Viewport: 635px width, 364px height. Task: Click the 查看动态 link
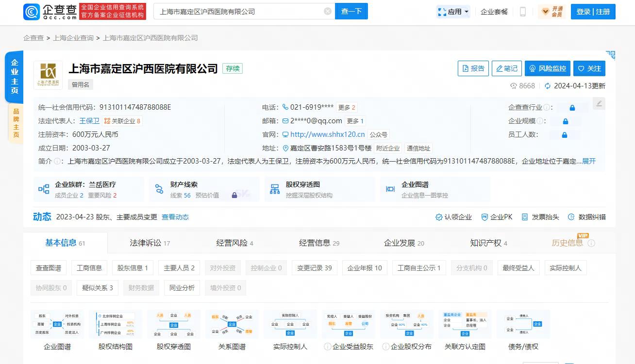tap(175, 217)
